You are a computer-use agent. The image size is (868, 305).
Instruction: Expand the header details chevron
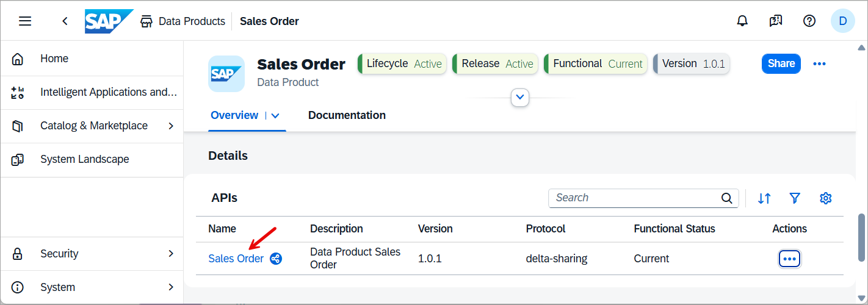[x=520, y=97]
